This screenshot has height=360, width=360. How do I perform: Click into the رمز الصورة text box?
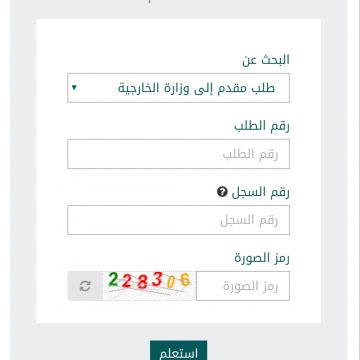pos(243,286)
